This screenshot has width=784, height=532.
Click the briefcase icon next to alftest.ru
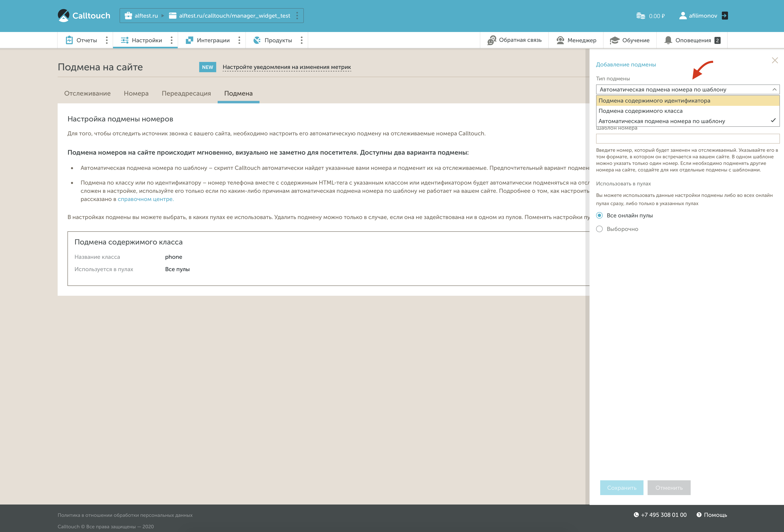128,16
